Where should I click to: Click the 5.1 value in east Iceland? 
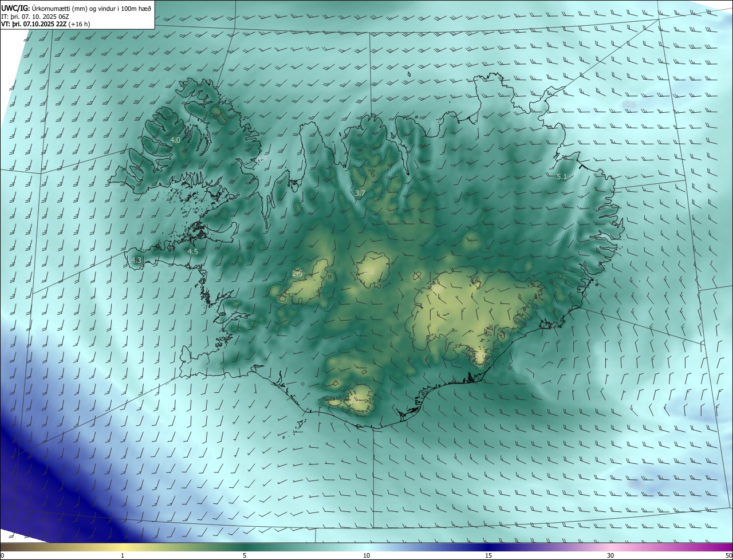coord(562,177)
